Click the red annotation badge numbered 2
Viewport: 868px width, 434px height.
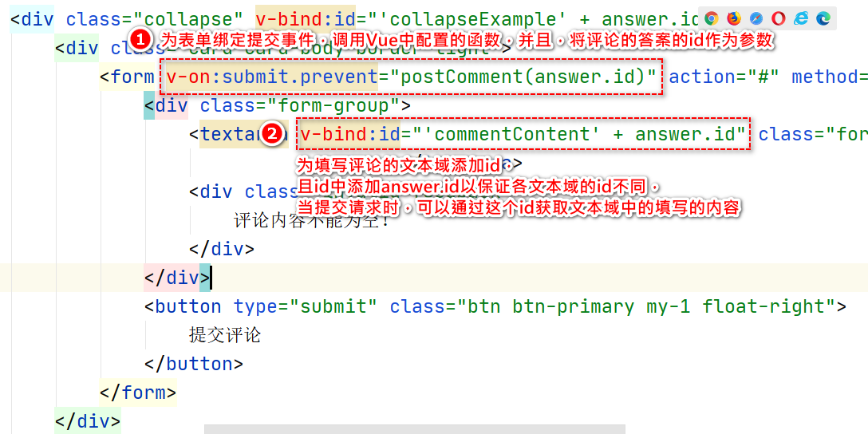coord(272,134)
